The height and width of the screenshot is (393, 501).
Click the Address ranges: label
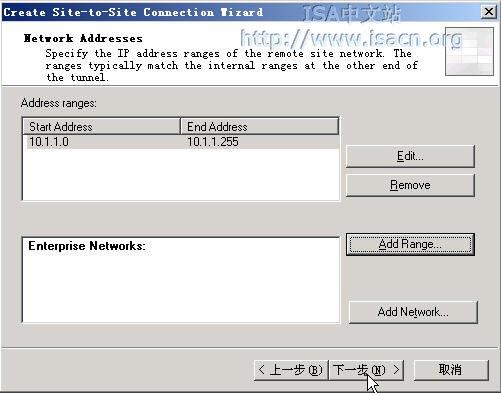(x=59, y=103)
